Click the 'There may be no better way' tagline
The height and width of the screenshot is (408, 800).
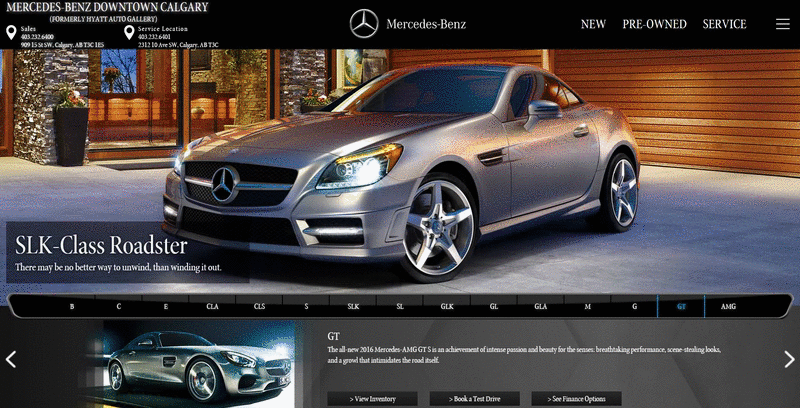[118, 267]
